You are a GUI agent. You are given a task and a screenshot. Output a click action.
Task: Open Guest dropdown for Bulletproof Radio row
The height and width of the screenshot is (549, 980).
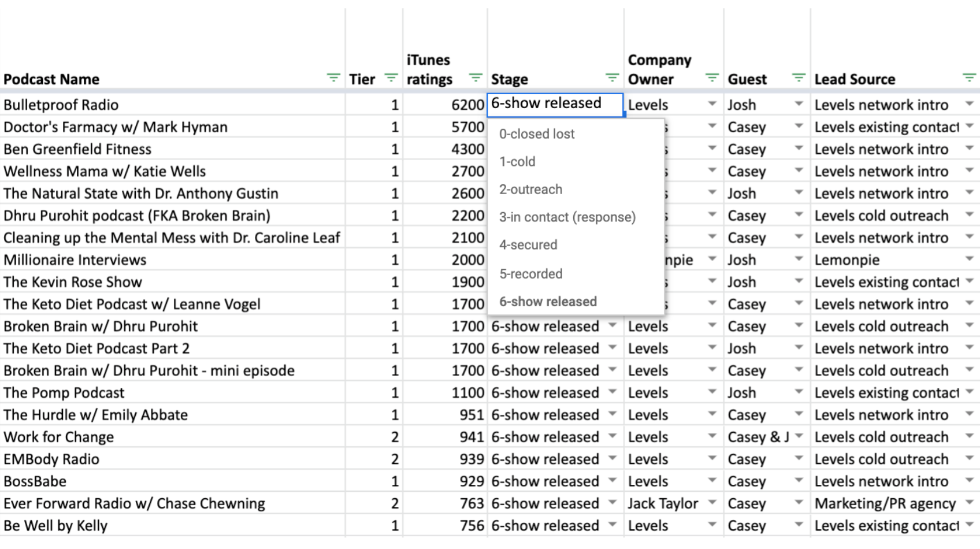coord(799,105)
